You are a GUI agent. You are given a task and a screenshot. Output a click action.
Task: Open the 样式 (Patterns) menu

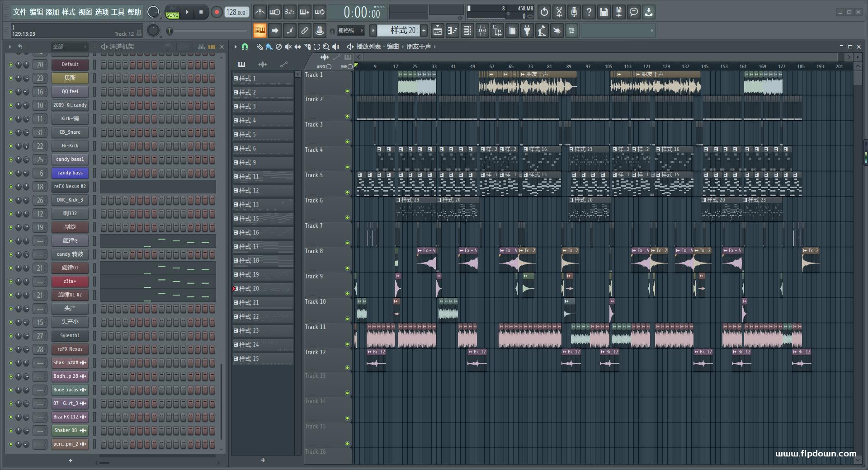point(68,12)
